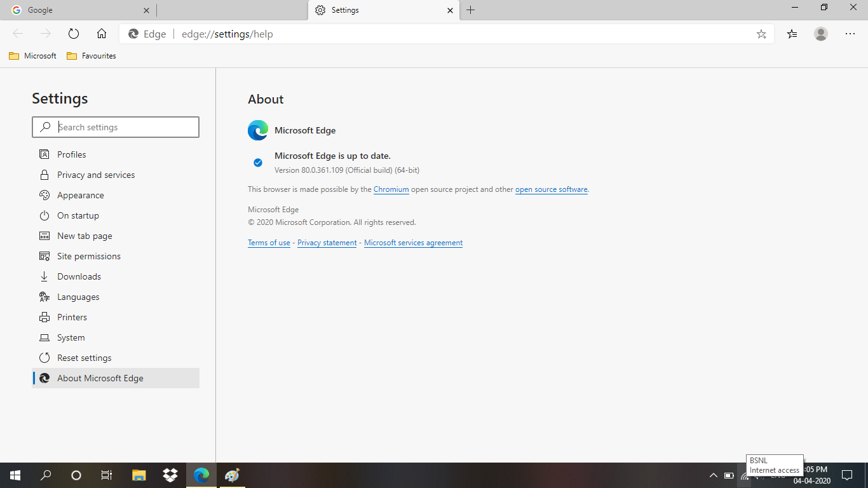Click the laptop icon beside System
Viewport: 868px width, 488px height.
(x=44, y=337)
